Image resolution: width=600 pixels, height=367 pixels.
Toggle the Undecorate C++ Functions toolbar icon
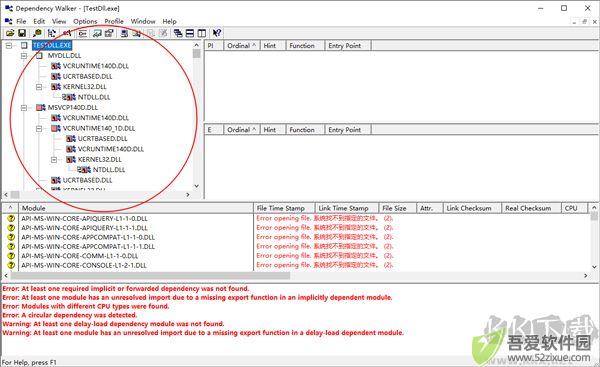click(82, 33)
